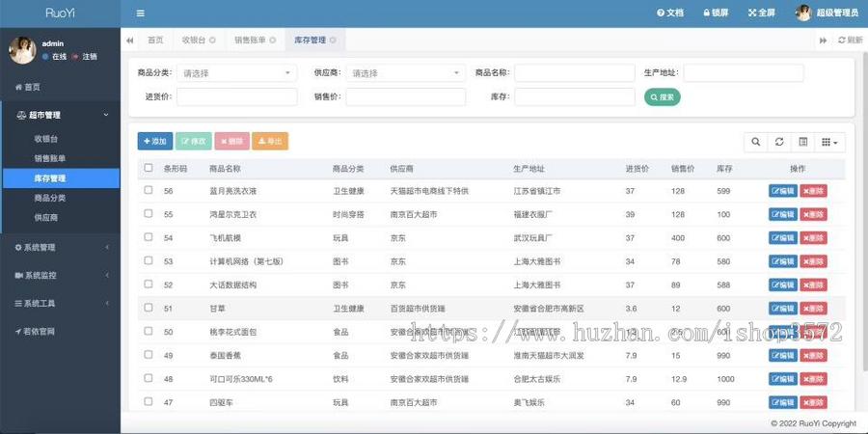Expand the 系统工具 sidebar menu

(61, 304)
